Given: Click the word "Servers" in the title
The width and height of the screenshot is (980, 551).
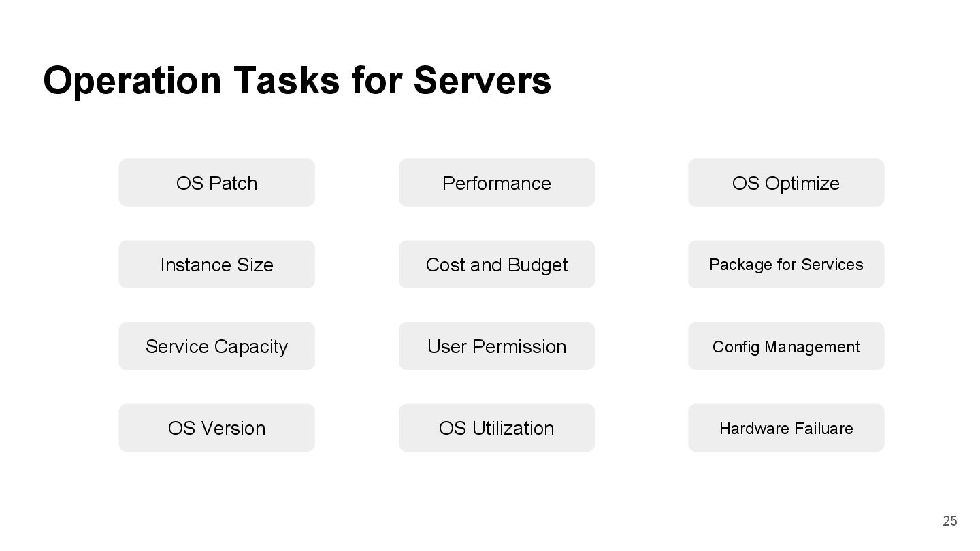Looking at the screenshot, I should click(482, 80).
